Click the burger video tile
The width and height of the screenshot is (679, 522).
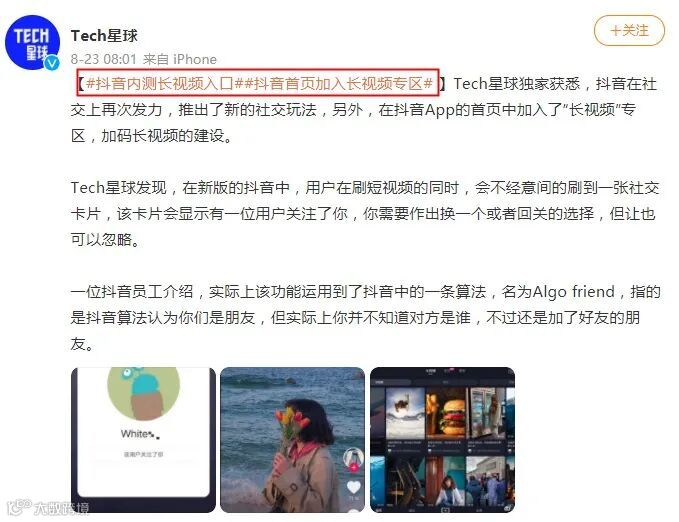446,414
